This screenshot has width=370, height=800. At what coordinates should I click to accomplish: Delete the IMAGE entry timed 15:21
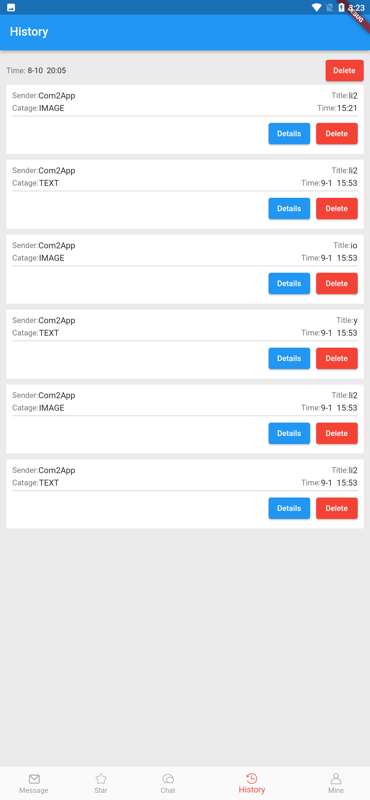tap(336, 134)
